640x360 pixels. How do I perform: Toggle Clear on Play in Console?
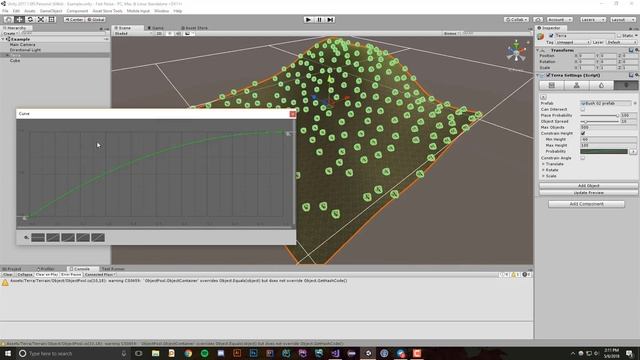46,275
